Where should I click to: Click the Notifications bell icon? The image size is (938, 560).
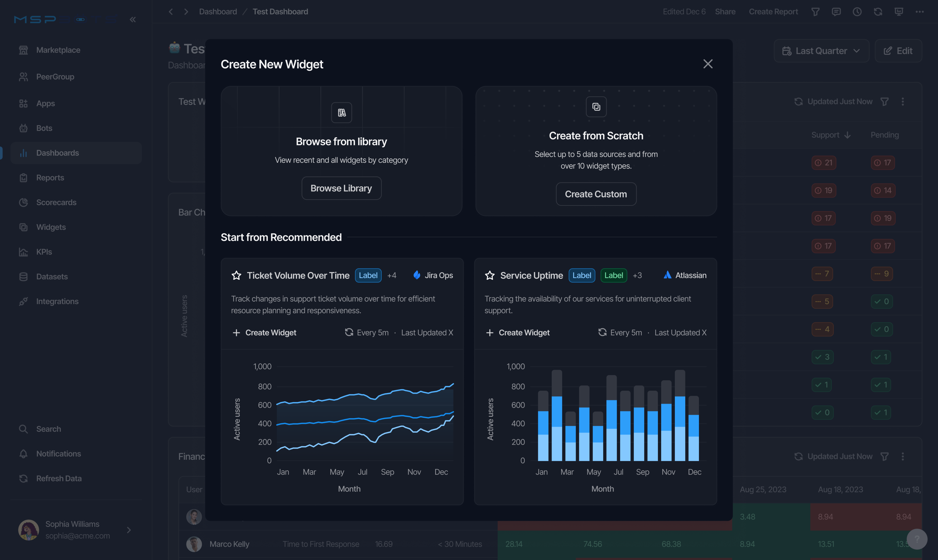[23, 454]
